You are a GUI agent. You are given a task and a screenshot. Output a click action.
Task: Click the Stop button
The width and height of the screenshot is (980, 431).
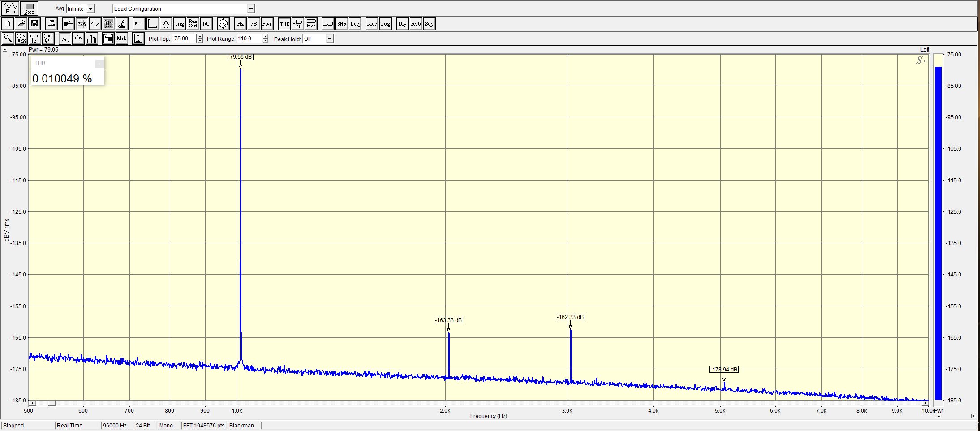pyautogui.click(x=29, y=9)
